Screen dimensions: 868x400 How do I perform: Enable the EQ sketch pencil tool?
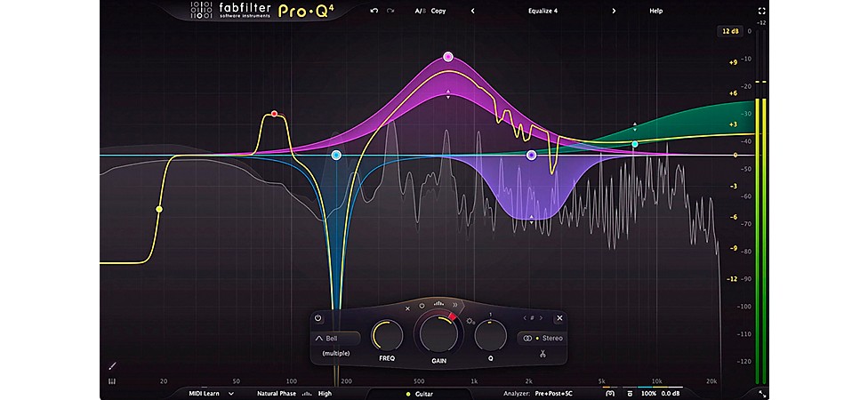coord(112,365)
